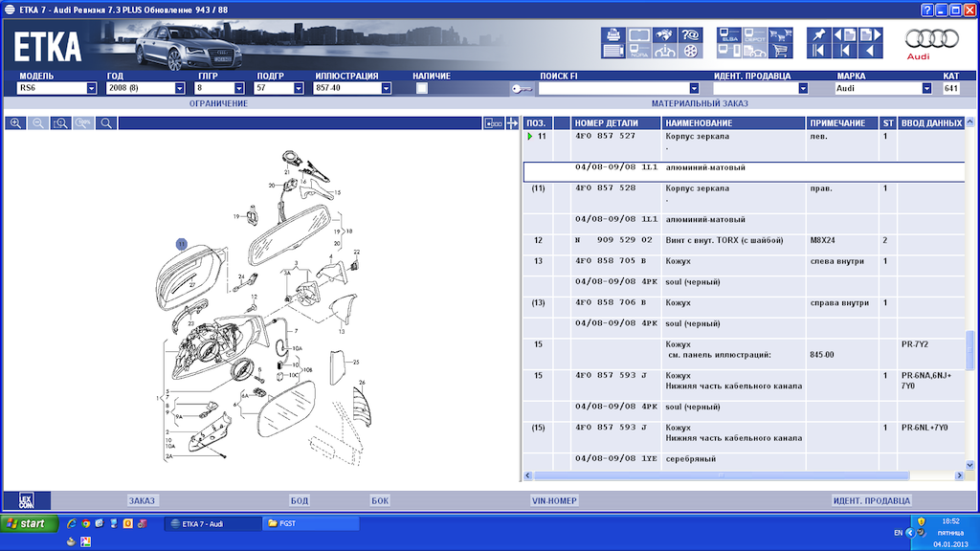Switch to FGST folder in taskbar
Image resolution: width=980 pixels, height=551 pixels.
click(x=311, y=523)
